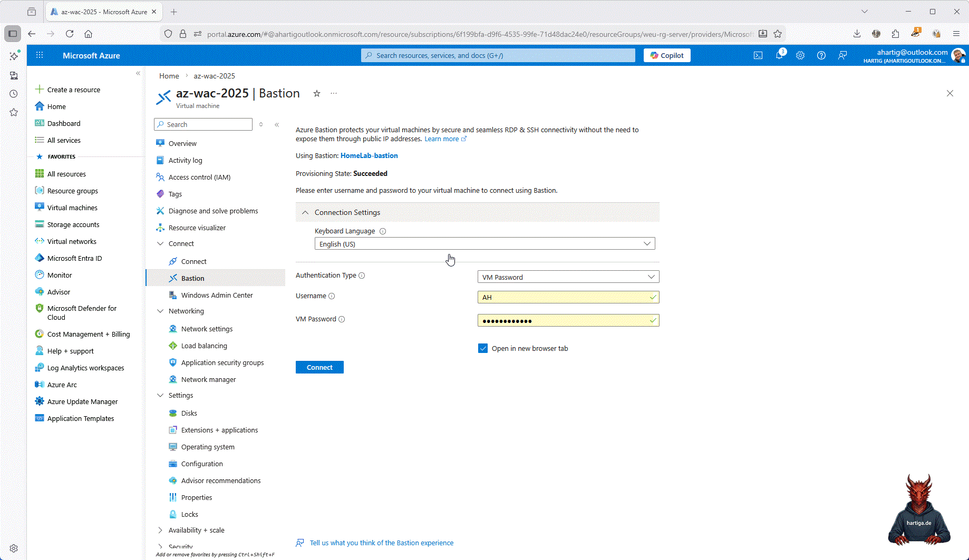Select Windows Admin Center under Connect
Image resolution: width=969 pixels, height=560 pixels.
tap(217, 295)
